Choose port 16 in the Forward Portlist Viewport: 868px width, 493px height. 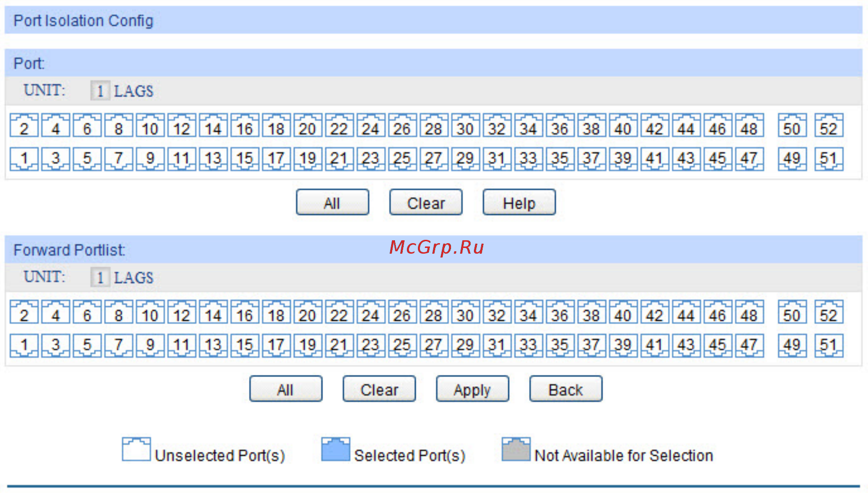point(245,313)
